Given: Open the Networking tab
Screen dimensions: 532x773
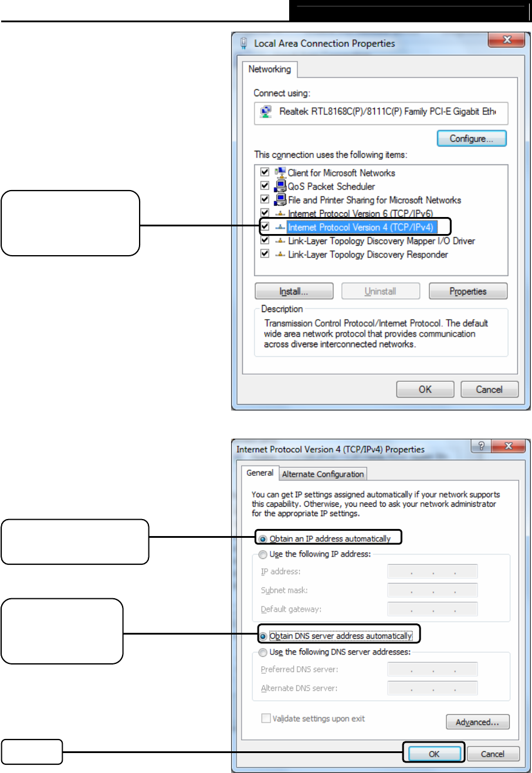Looking at the screenshot, I should point(270,69).
